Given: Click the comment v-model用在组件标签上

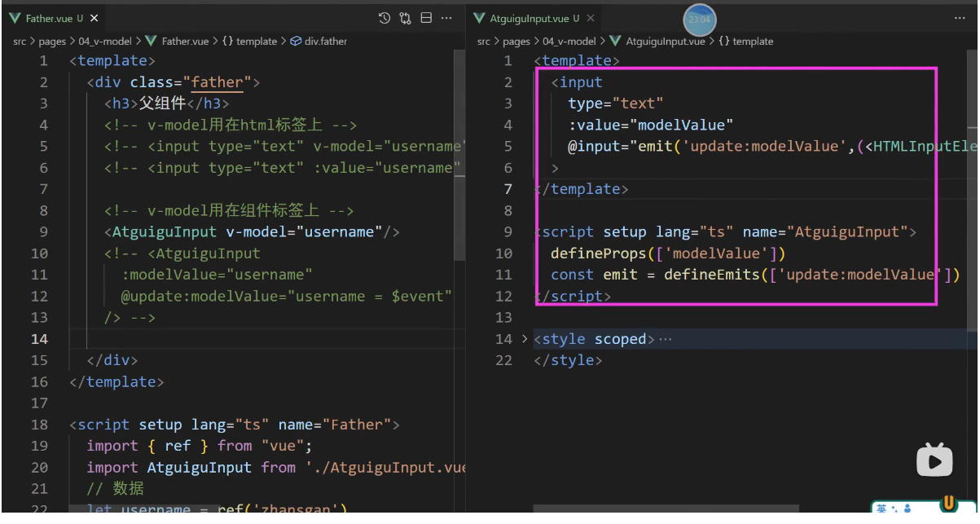Looking at the screenshot, I should click(231, 210).
